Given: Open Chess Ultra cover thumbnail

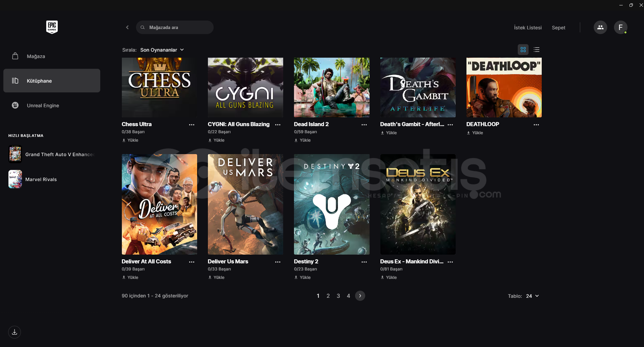Looking at the screenshot, I should tap(159, 87).
